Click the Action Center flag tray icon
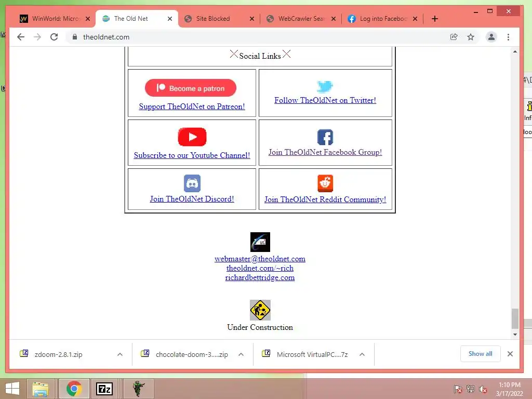 pos(458,389)
